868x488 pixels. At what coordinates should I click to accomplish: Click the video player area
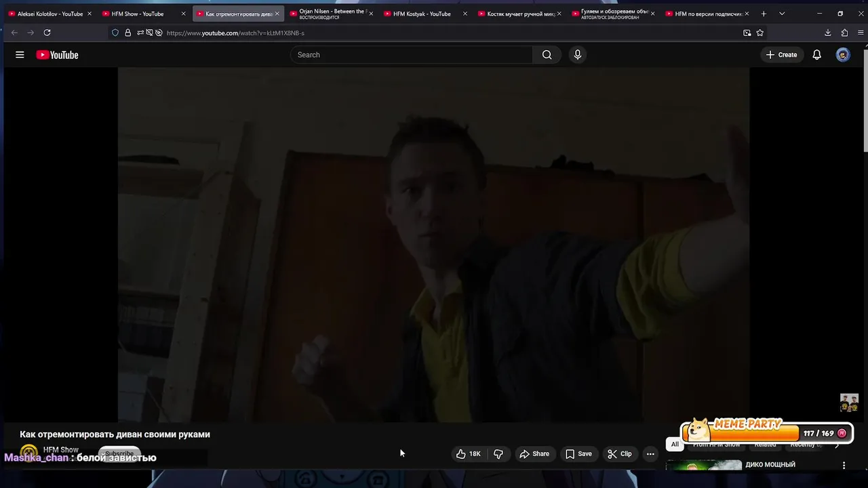click(x=433, y=244)
